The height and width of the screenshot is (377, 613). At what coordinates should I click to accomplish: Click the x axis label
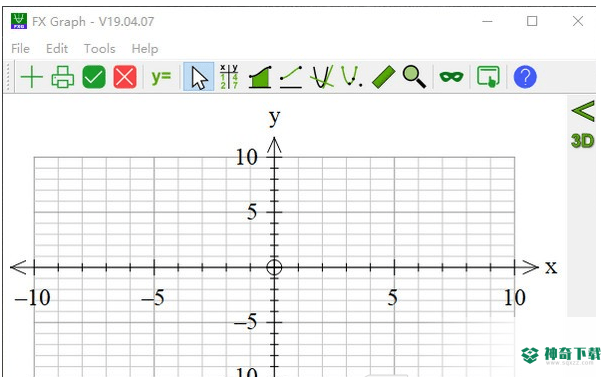(x=551, y=267)
